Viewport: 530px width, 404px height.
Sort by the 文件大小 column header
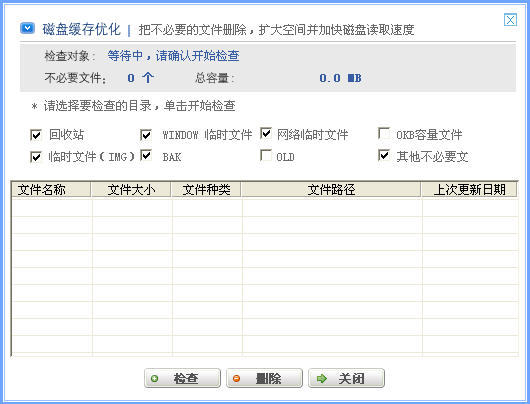point(131,189)
